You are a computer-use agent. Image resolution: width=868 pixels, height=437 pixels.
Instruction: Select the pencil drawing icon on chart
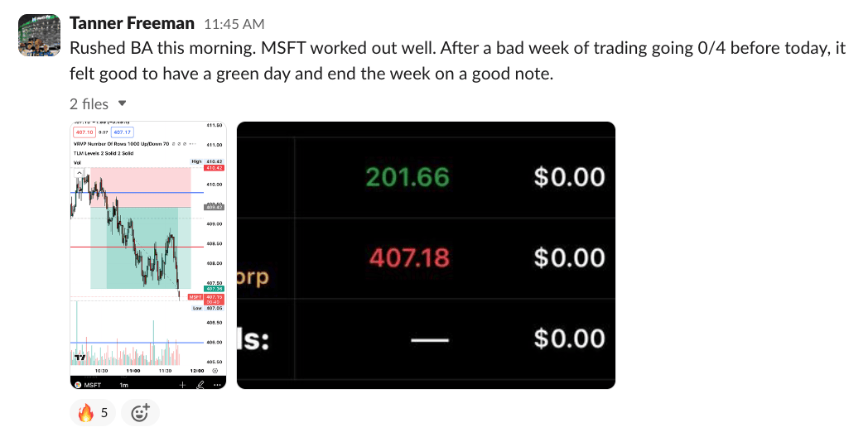click(200, 385)
